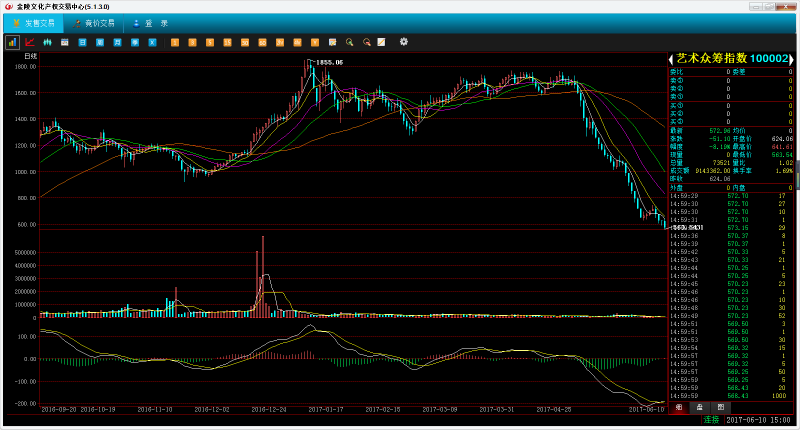800x430 pixels.
Task: Open settings with the gear icon
Action: [404, 42]
